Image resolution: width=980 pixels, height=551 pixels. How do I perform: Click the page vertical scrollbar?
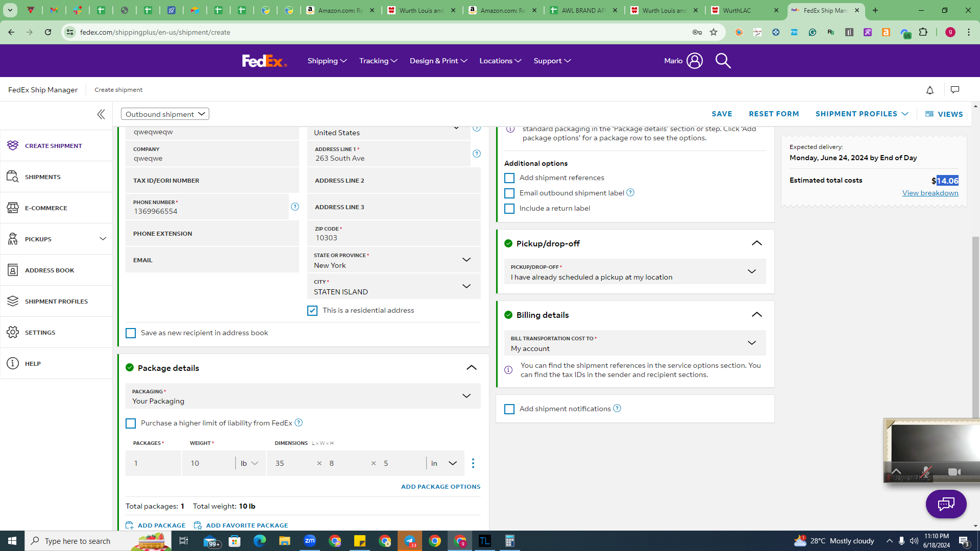pyautogui.click(x=975, y=327)
